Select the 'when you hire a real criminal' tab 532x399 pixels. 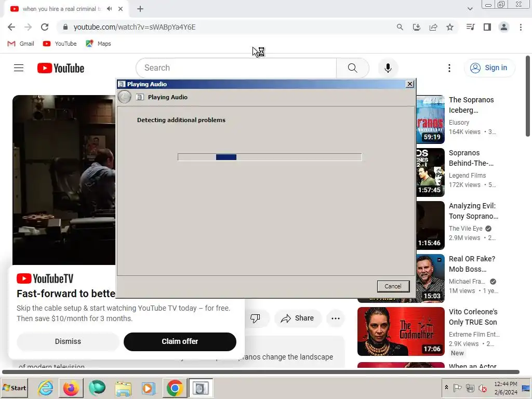(x=66, y=9)
